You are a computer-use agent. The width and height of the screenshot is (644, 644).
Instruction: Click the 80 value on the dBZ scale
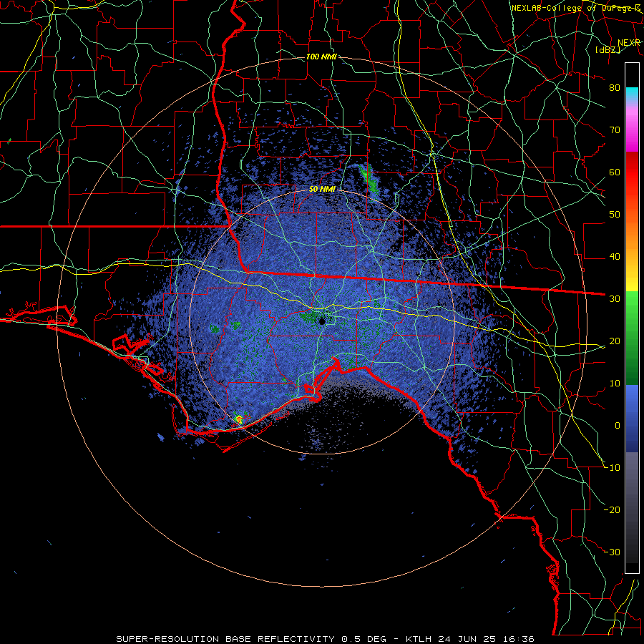click(615, 88)
